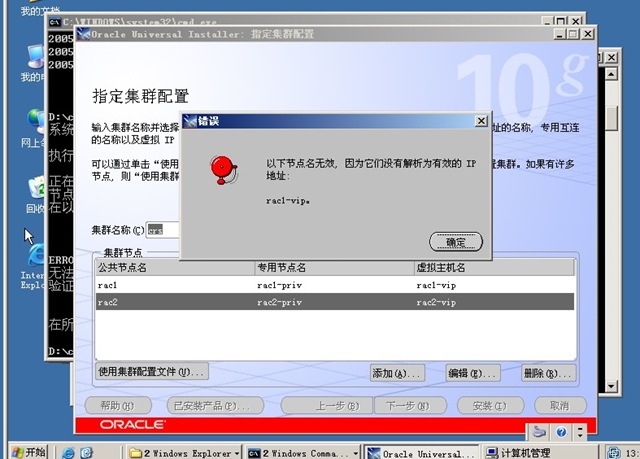This screenshot has height=459, width=640.
Task: Open Windows Explorer taskbar group
Action: click(x=183, y=453)
